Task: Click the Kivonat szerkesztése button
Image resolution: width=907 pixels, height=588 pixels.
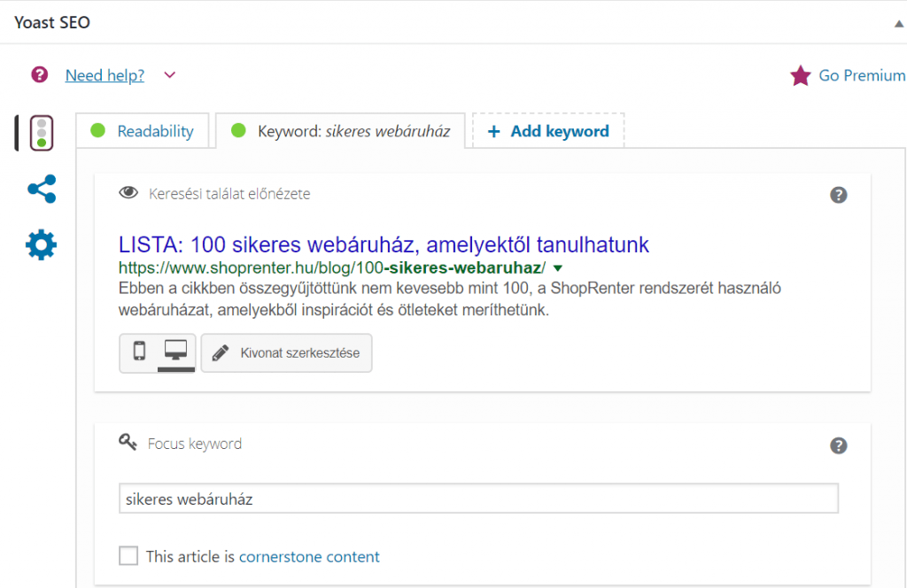Action: coord(286,352)
